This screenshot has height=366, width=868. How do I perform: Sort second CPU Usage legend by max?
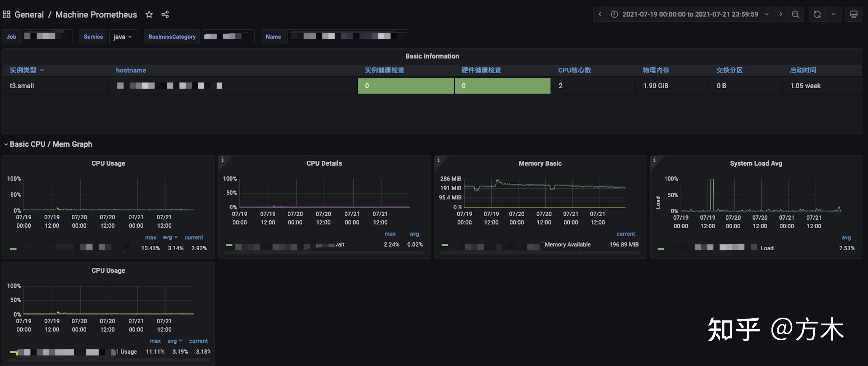pyautogui.click(x=155, y=341)
